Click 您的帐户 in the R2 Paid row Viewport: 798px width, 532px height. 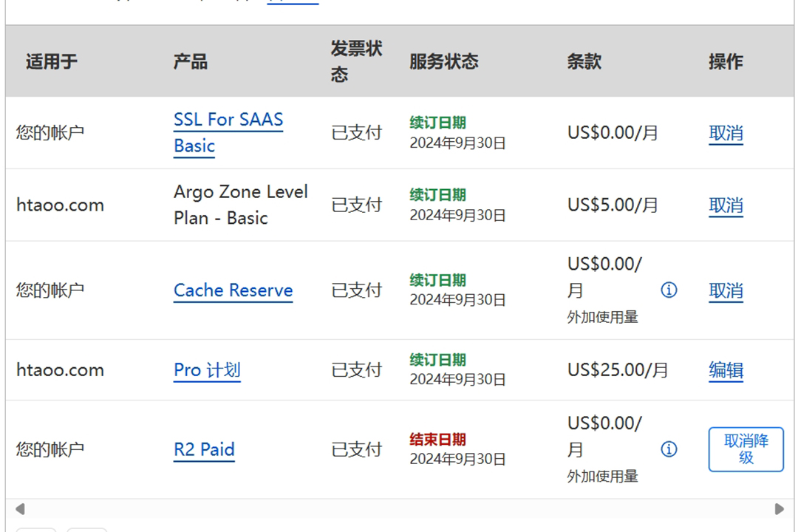tap(50, 449)
